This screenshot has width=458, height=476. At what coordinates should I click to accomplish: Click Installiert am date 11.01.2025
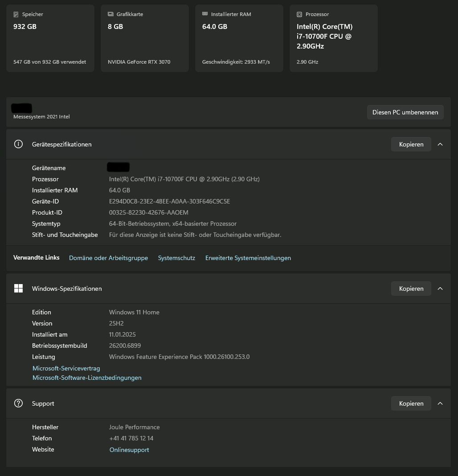123,334
